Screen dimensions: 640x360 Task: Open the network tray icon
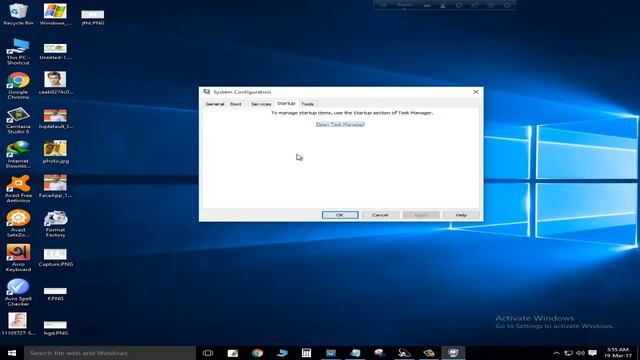coord(568,353)
